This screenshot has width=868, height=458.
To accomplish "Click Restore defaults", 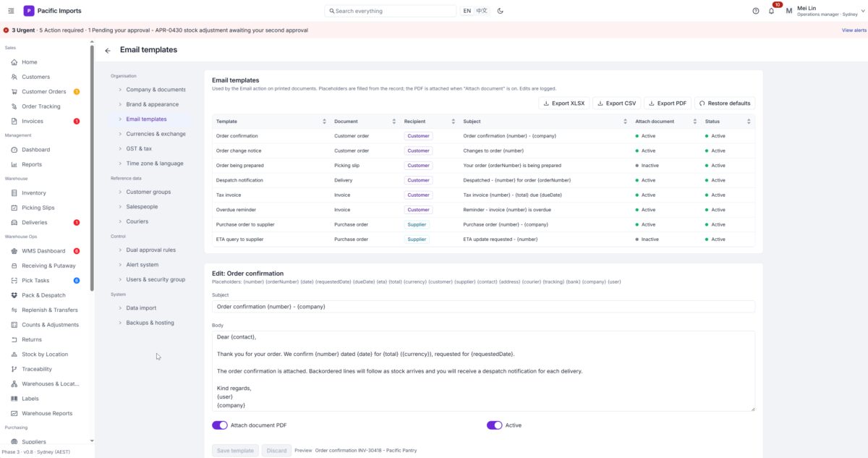I will click(725, 103).
